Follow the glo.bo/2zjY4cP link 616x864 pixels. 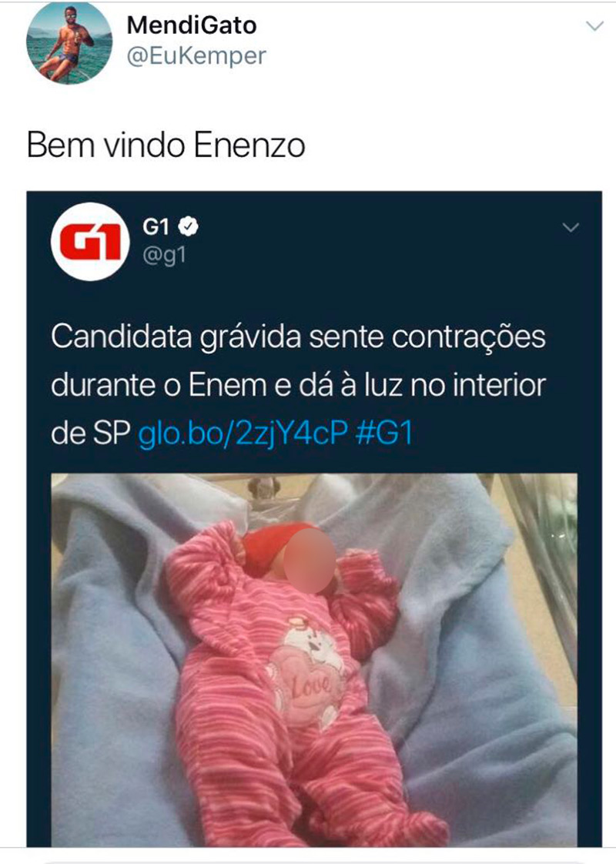tap(243, 434)
